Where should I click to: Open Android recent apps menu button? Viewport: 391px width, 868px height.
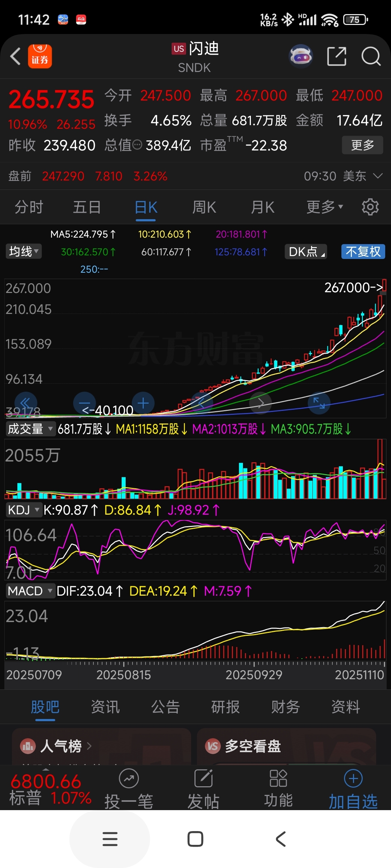[110, 839]
